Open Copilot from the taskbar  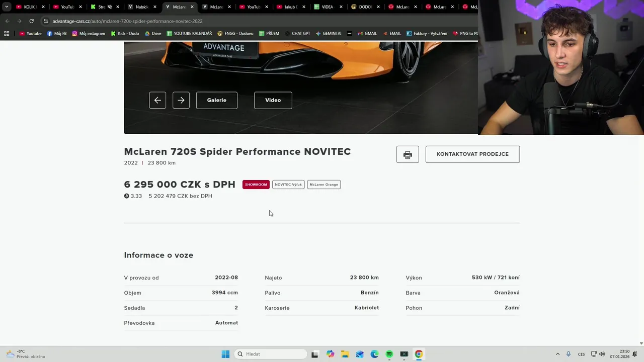(x=330, y=354)
